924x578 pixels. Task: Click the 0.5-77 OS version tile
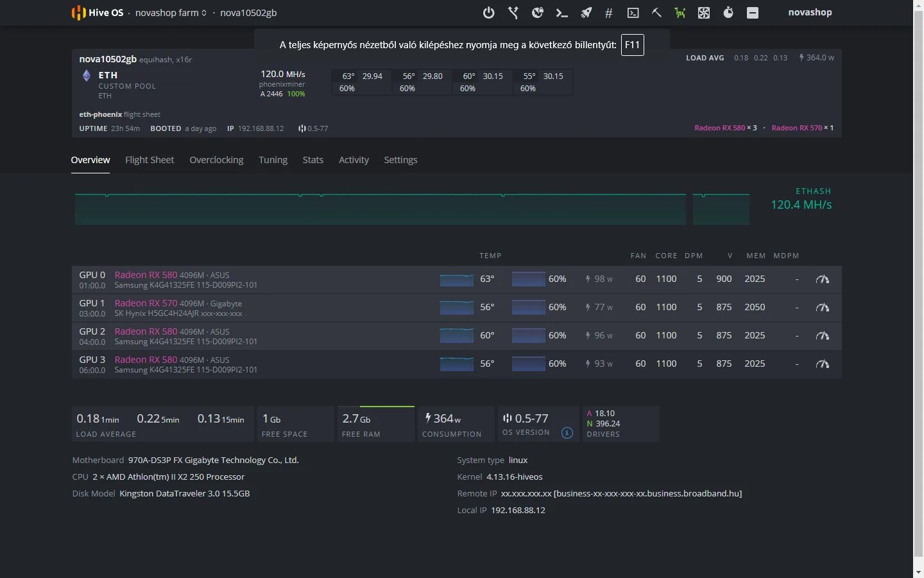pos(538,424)
